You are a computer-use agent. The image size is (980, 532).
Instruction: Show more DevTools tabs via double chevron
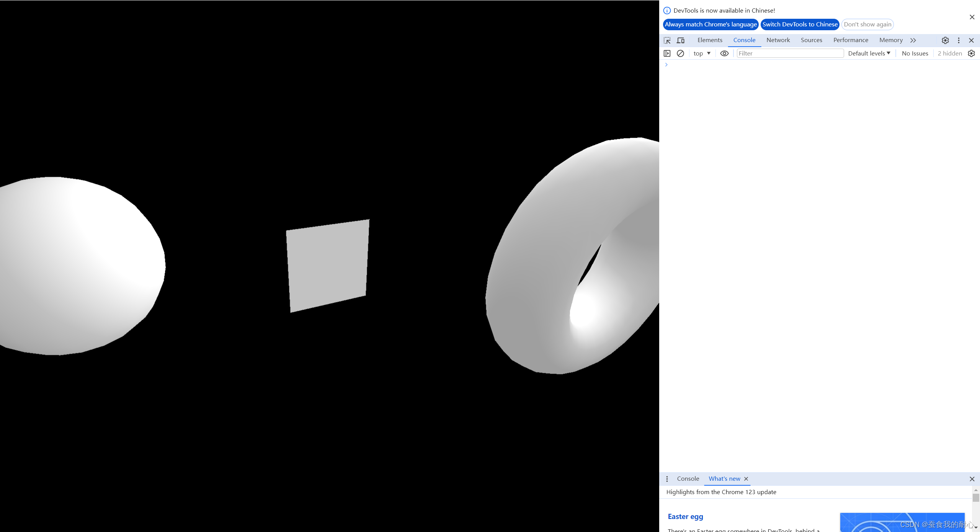click(913, 40)
